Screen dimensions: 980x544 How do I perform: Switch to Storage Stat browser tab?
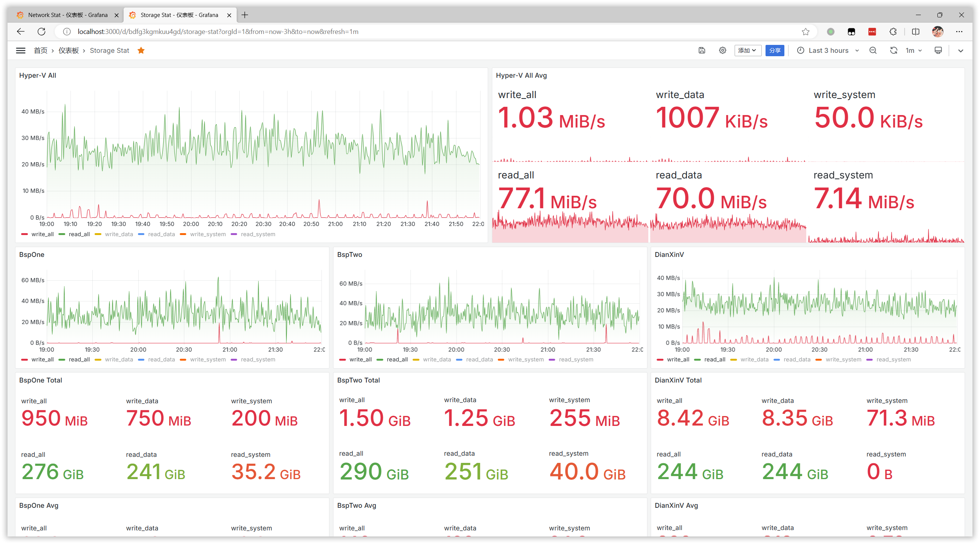[x=179, y=15]
